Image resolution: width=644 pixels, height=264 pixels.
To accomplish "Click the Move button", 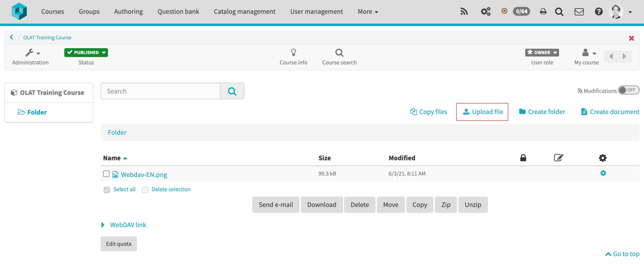I will pos(390,205).
